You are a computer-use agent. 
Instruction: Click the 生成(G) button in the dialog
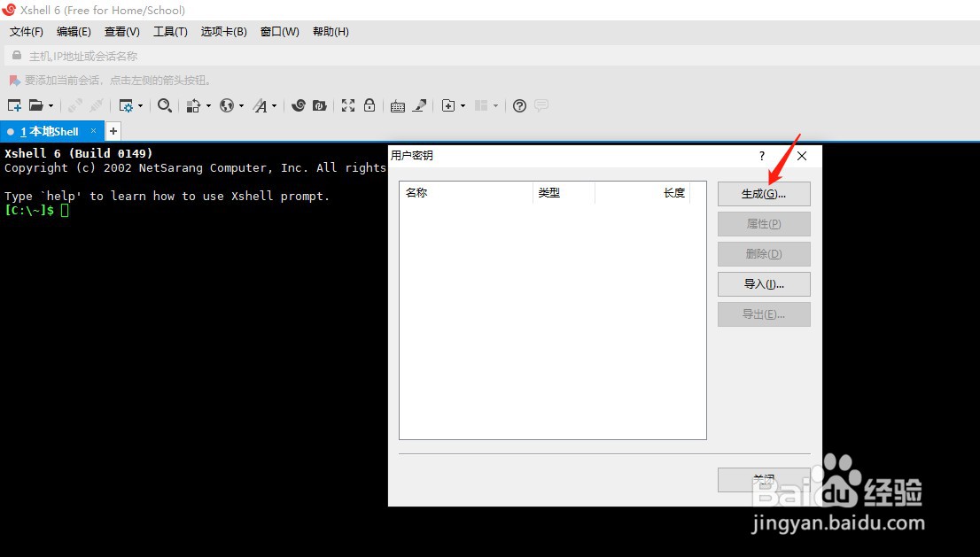[x=763, y=193]
